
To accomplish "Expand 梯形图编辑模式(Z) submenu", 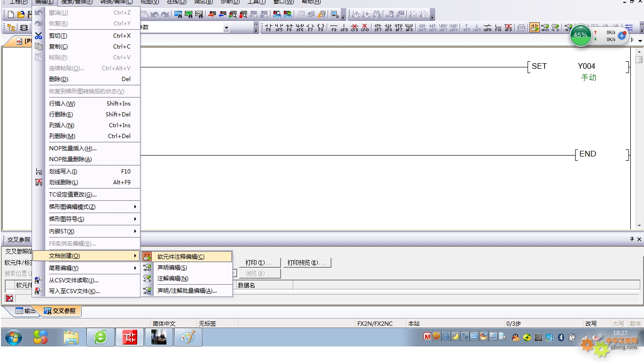I will (86, 207).
